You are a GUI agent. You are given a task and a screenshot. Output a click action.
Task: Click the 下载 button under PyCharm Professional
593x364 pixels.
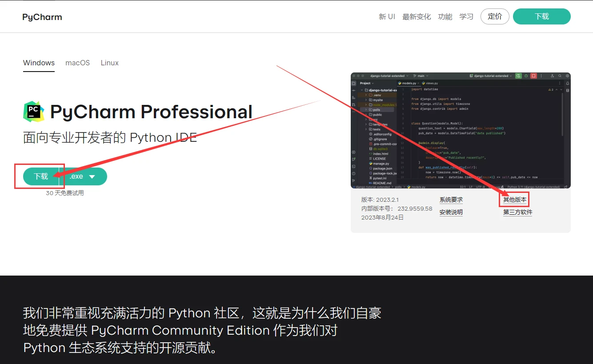click(x=41, y=176)
